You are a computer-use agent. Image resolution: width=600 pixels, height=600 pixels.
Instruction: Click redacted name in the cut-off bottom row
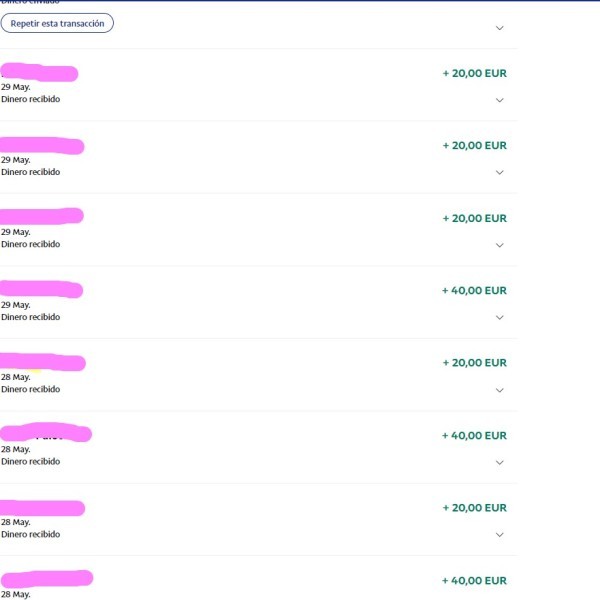47,579
